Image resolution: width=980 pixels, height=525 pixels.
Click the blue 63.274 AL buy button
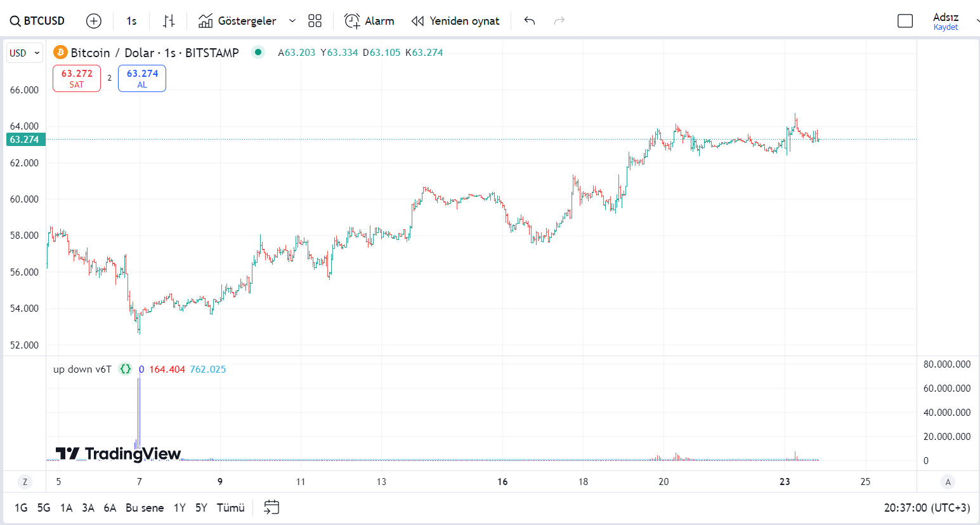tap(142, 78)
